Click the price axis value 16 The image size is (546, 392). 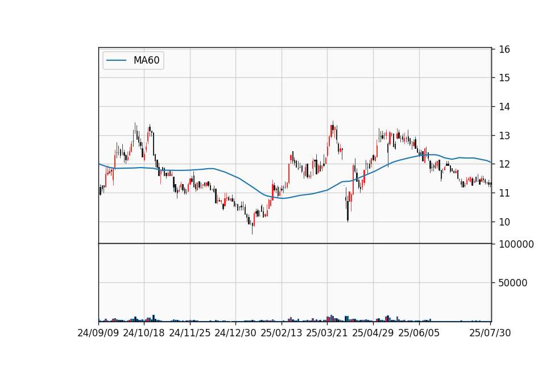(x=504, y=49)
